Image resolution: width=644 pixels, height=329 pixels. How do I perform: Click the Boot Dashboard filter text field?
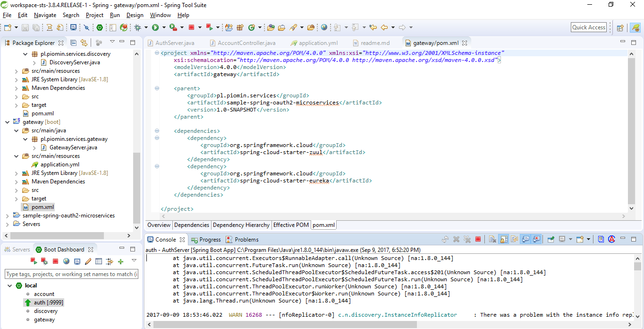[x=71, y=274]
